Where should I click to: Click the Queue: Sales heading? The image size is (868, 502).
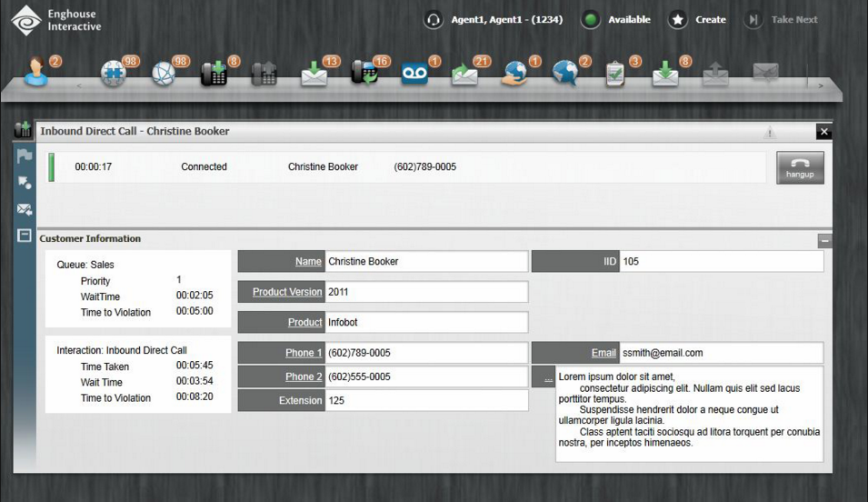[x=85, y=265]
